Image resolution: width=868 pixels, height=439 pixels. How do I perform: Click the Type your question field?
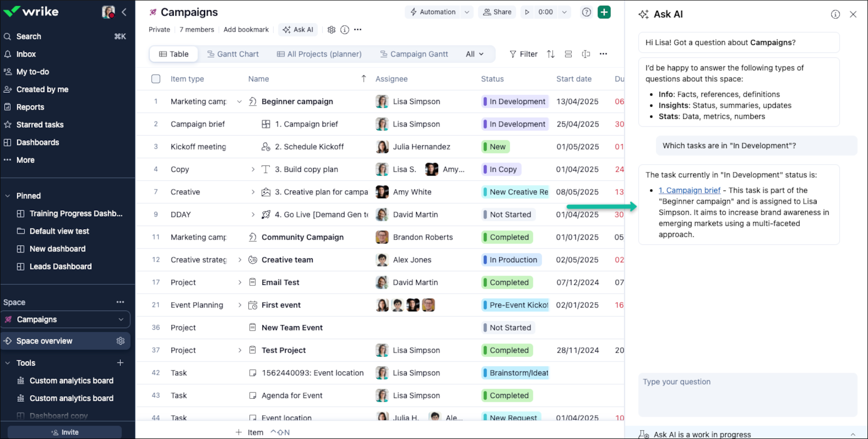747,395
